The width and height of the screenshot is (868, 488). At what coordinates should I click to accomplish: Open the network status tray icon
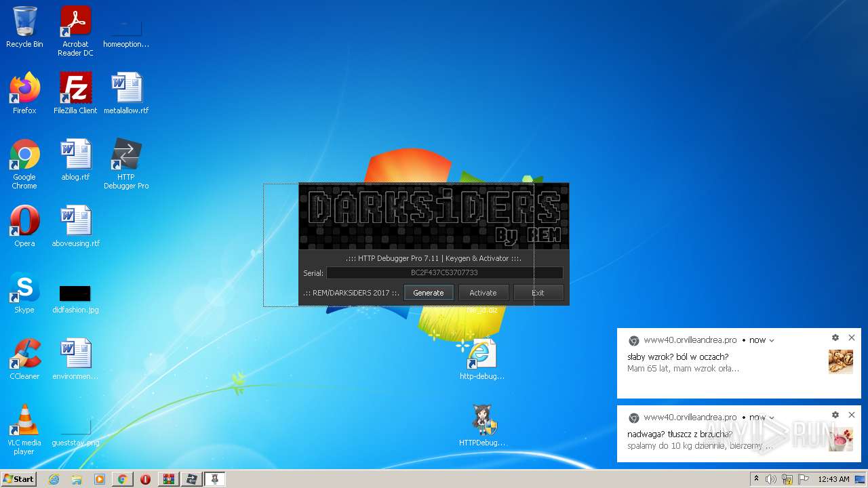(x=787, y=479)
